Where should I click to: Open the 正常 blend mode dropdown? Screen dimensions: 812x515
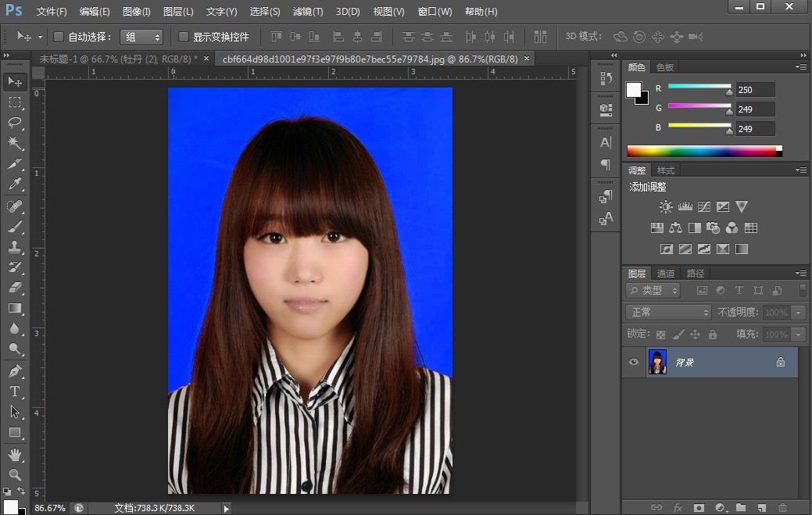pyautogui.click(x=669, y=312)
